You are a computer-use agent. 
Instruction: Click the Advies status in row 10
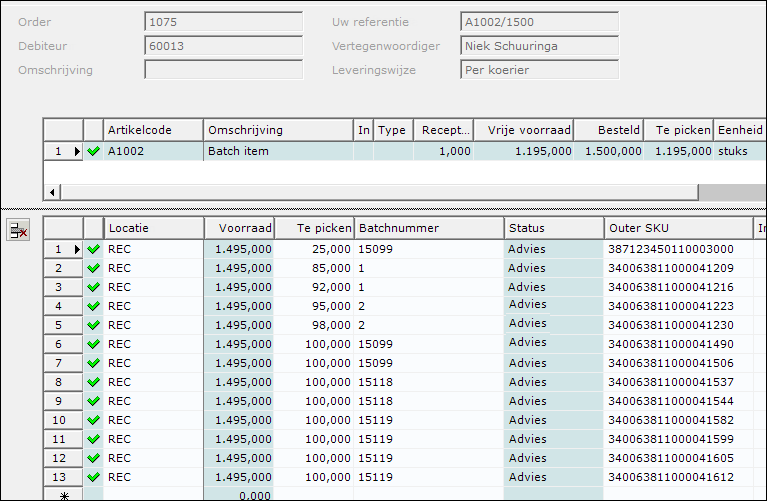pyautogui.click(x=554, y=420)
